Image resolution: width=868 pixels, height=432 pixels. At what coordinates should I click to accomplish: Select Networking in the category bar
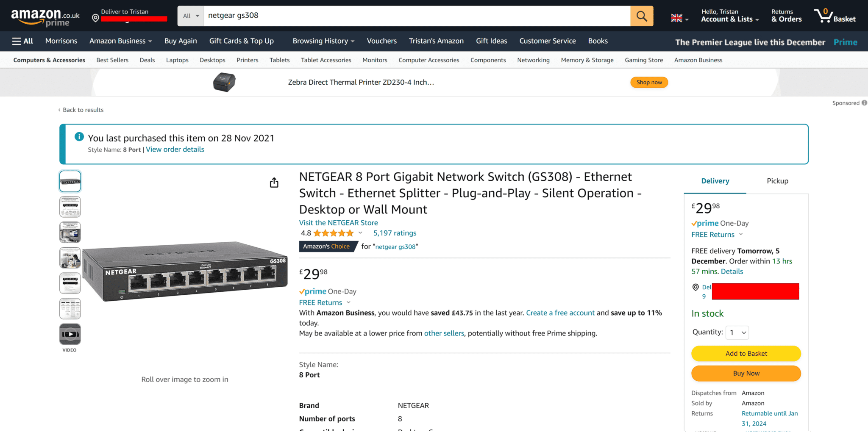pyautogui.click(x=533, y=60)
